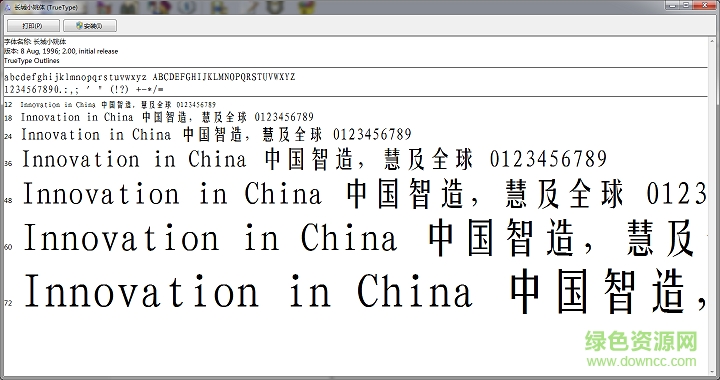Click '中国智造' in the 36-point sample line
Screen dimensions: 720x380
pyautogui.click(x=309, y=160)
